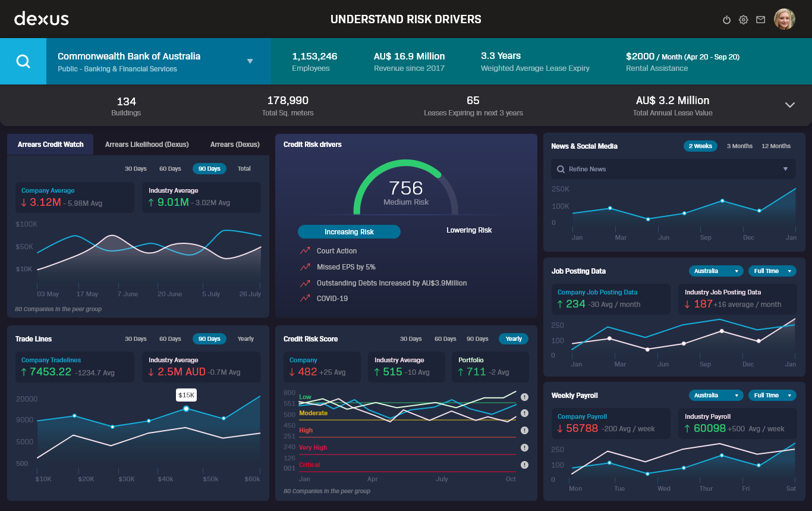The height and width of the screenshot is (511, 812).
Task: Click red down arrow by 482 score
Action: click(292, 372)
